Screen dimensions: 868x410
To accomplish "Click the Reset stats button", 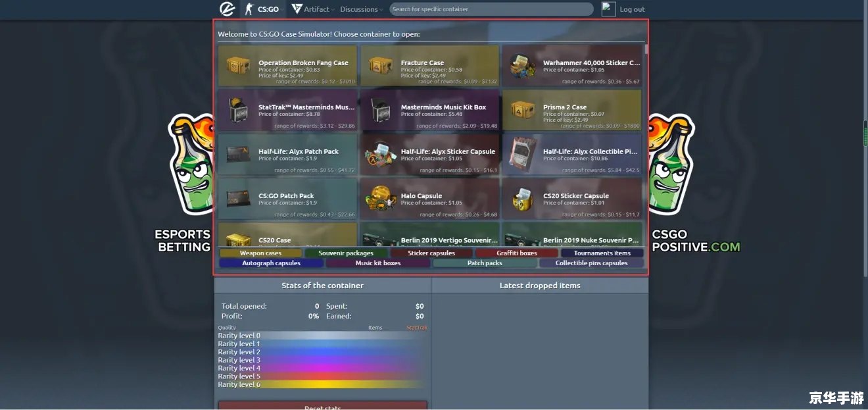I will click(322, 406).
